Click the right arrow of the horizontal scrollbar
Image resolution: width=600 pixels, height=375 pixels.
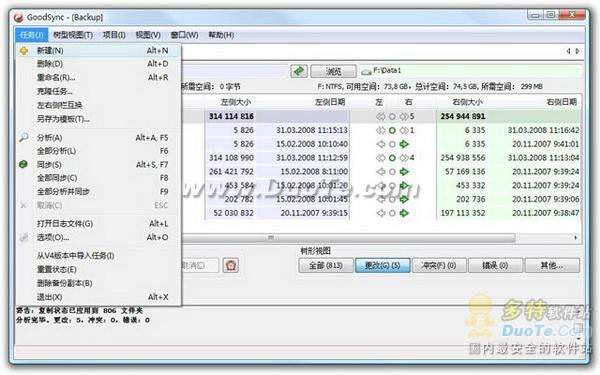tap(576, 238)
